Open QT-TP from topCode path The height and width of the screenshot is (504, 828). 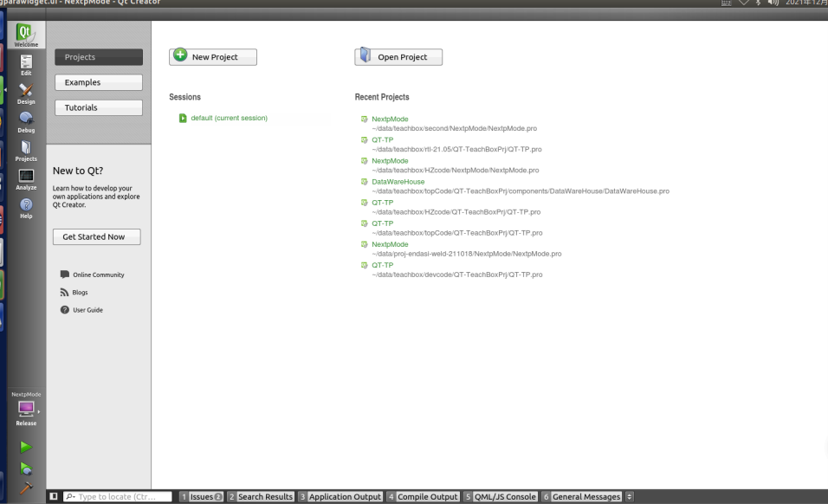click(x=382, y=223)
